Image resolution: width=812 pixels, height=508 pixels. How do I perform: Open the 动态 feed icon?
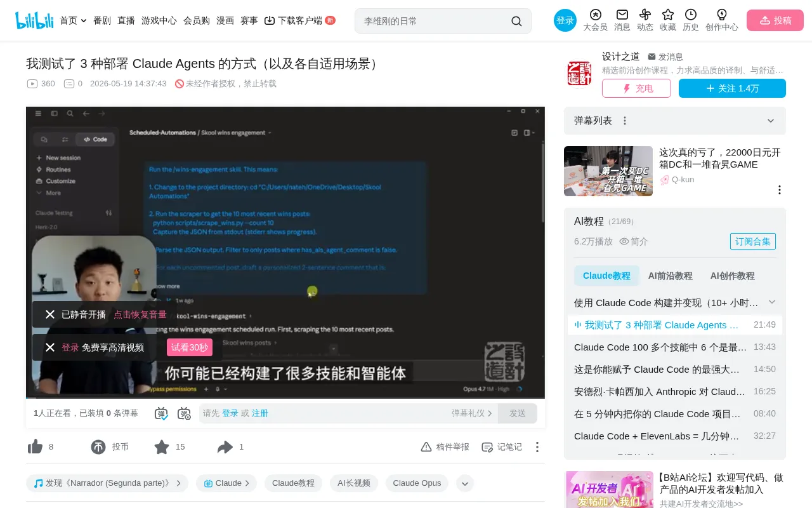(x=645, y=20)
